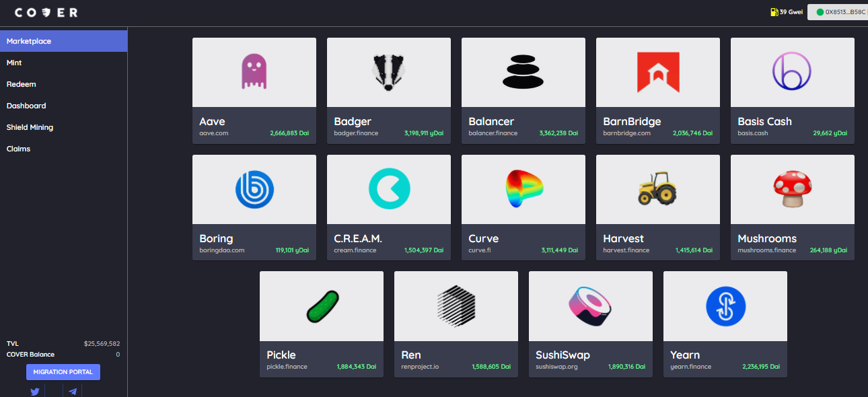Viewport: 868px width, 397px height.
Task: Click the Mushrooms card title
Action: pyautogui.click(x=767, y=239)
